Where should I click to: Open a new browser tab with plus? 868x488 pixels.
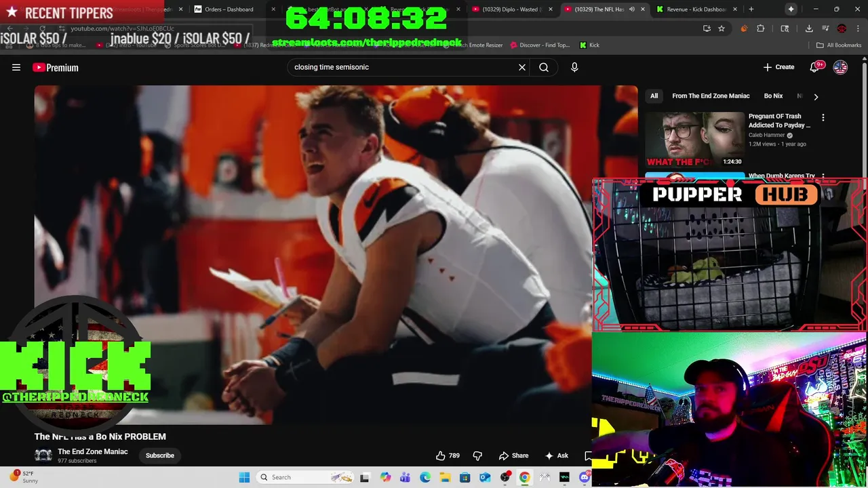[x=751, y=9]
